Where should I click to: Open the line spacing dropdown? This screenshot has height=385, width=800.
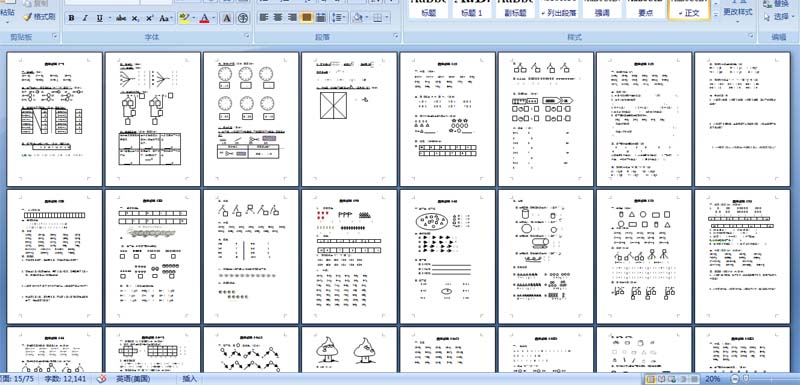[x=339, y=18]
